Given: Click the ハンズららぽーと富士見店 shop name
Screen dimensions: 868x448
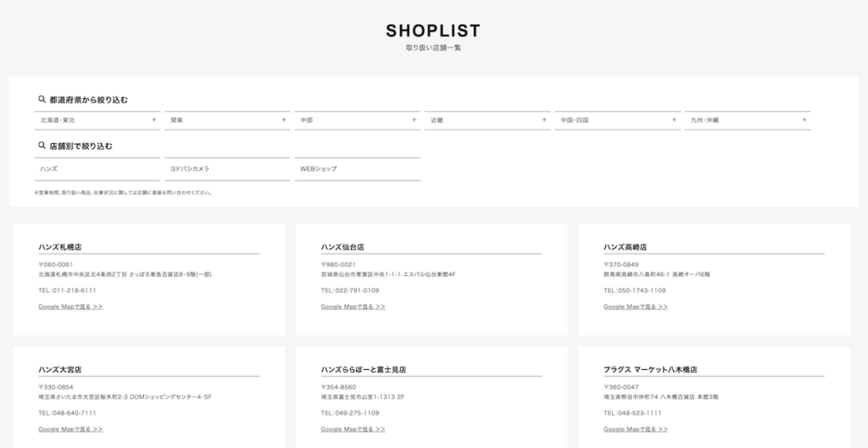Looking at the screenshot, I should click(x=363, y=370).
